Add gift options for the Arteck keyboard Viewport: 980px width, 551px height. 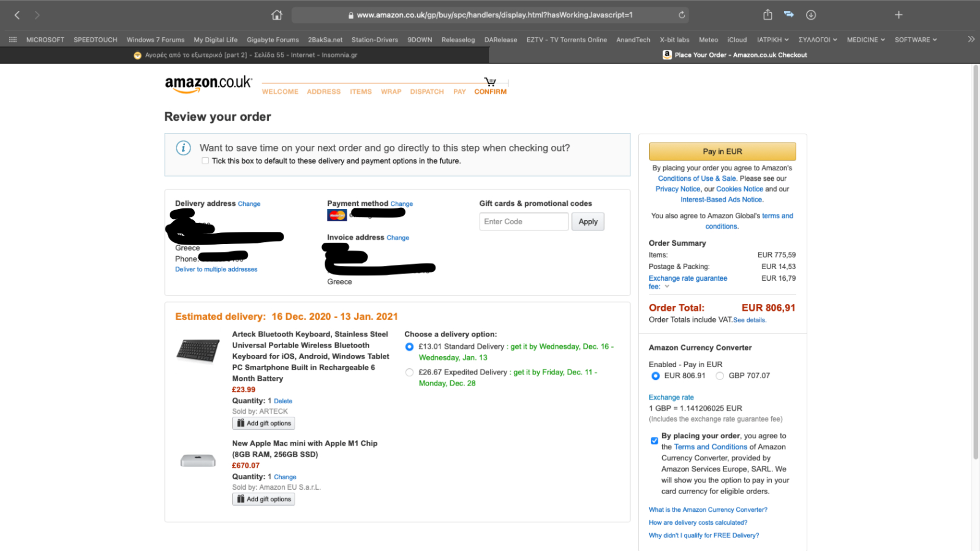263,423
